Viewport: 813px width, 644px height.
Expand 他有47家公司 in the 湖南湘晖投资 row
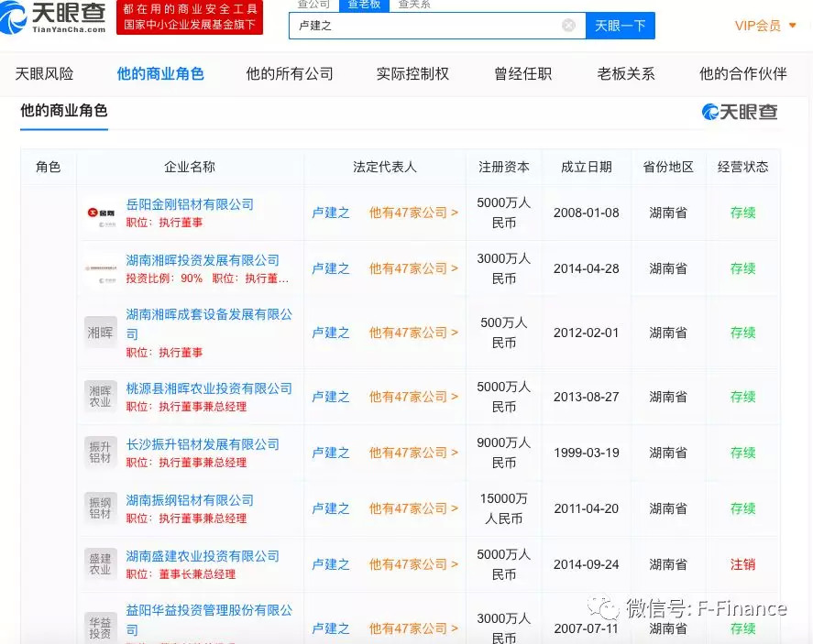413,268
